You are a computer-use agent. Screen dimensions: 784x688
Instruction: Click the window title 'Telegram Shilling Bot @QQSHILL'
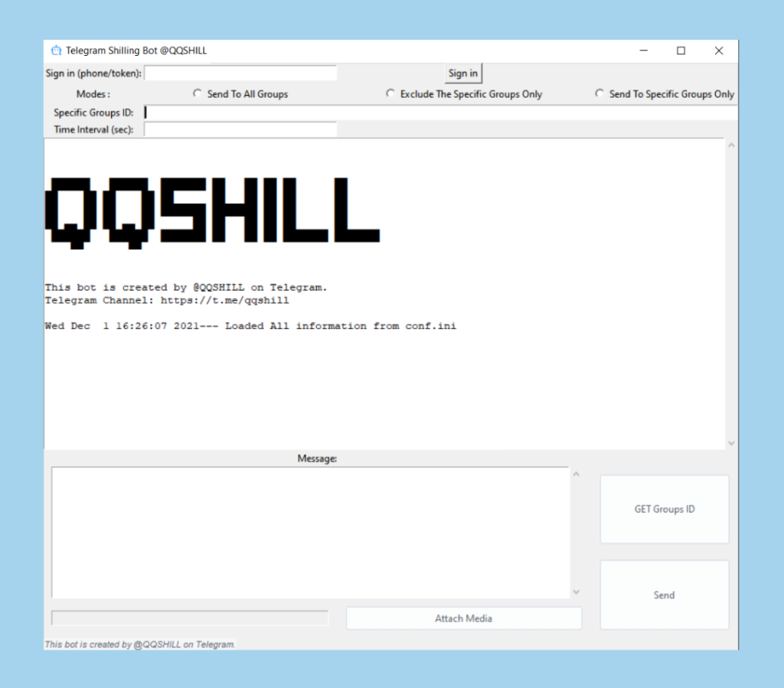pos(136,51)
